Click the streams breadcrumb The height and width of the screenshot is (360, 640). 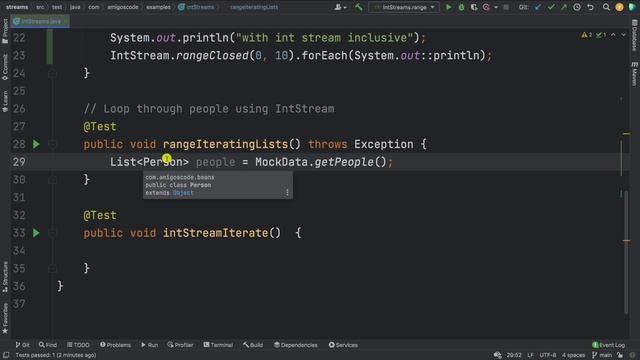coord(17,7)
